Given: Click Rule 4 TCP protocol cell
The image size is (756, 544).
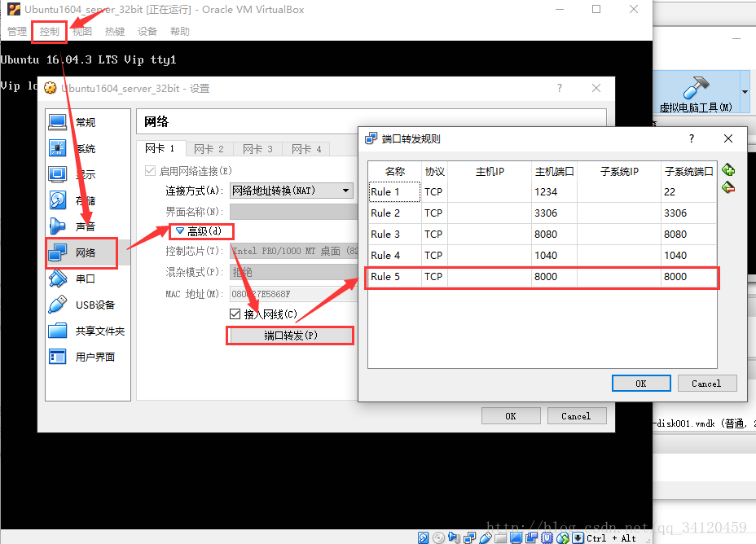Looking at the screenshot, I should tap(434, 256).
